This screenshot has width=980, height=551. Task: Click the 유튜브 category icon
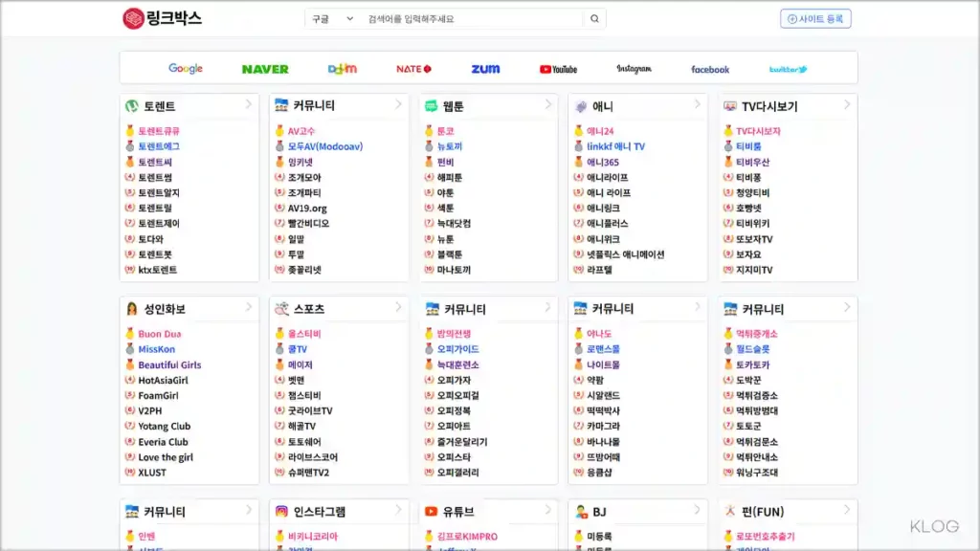tap(431, 511)
